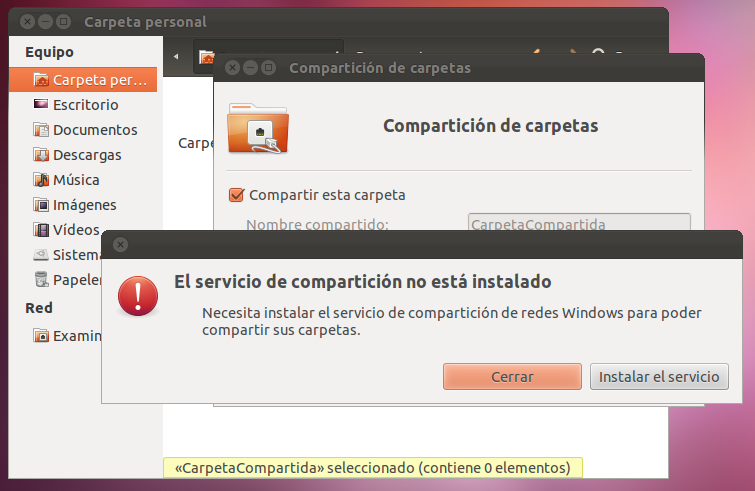This screenshot has height=491, width=755.
Task: Select Vídeos in the sidebar
Action: coord(66,230)
